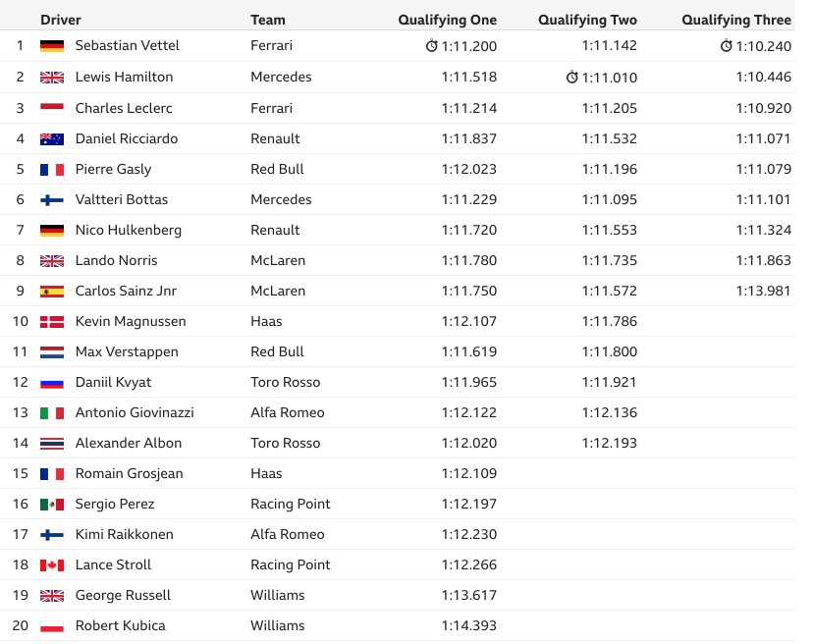Screen dimensions: 814x644
Task: Click the Canadian flag beside Lance Stroll
Action: [x=52, y=565]
